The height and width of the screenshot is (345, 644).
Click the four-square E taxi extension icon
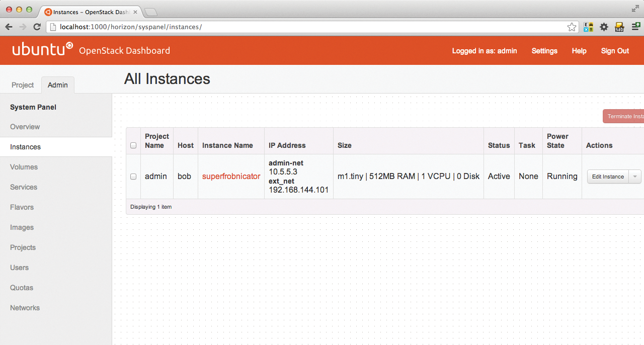coord(588,27)
